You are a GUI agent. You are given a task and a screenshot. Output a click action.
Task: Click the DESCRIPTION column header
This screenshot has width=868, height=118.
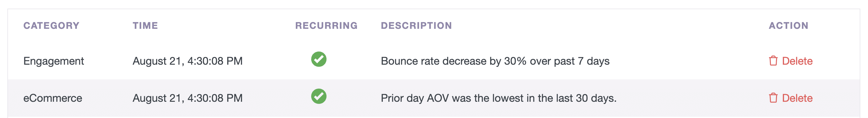[x=416, y=25]
